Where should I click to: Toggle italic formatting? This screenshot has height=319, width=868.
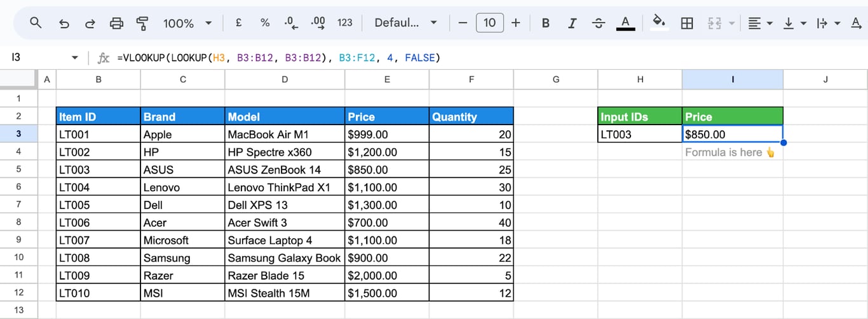coord(572,23)
